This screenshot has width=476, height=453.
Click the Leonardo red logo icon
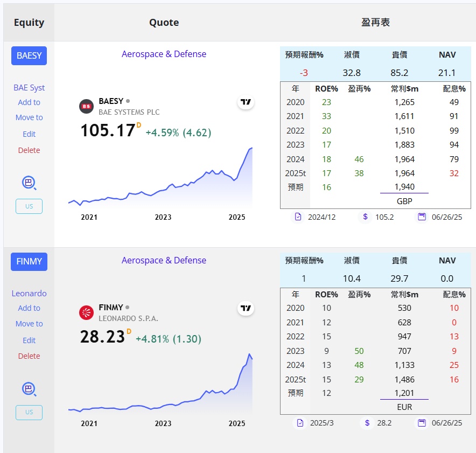click(x=87, y=312)
